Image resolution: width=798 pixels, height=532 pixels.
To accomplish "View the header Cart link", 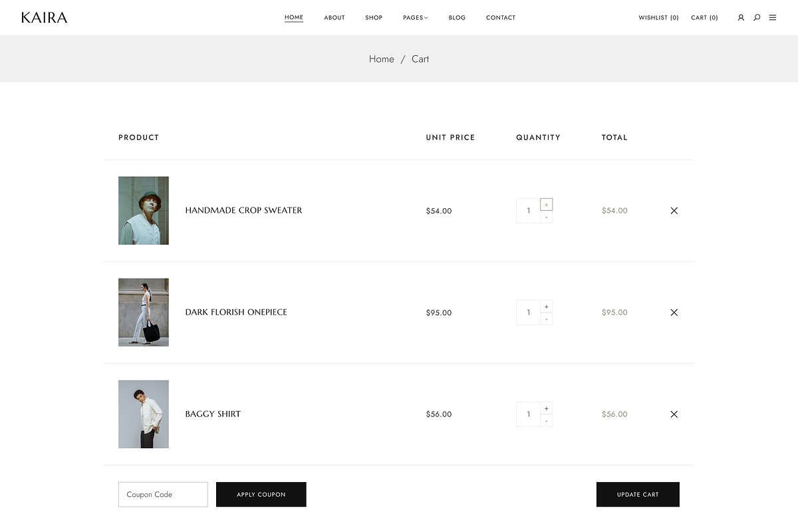I will coord(704,17).
